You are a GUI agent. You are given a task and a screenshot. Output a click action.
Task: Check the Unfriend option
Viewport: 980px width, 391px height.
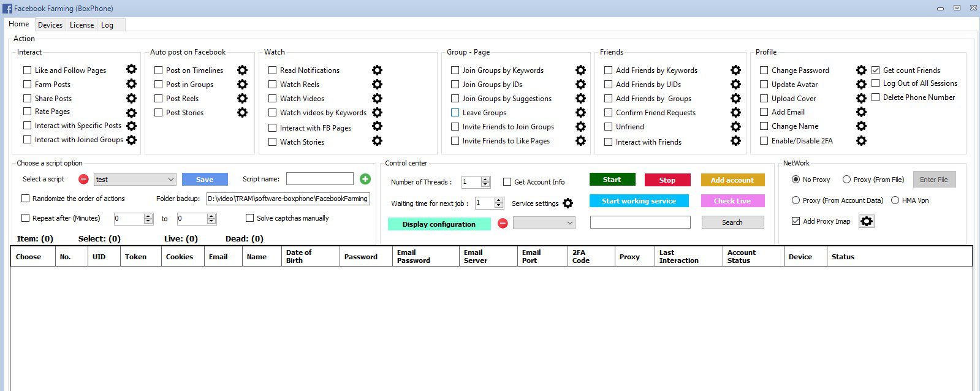click(608, 127)
